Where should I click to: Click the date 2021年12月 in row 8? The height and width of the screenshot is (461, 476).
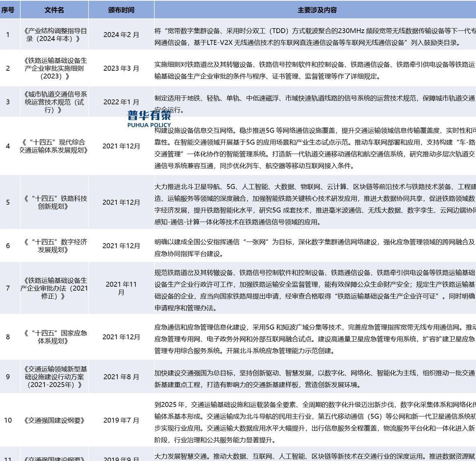(x=121, y=337)
